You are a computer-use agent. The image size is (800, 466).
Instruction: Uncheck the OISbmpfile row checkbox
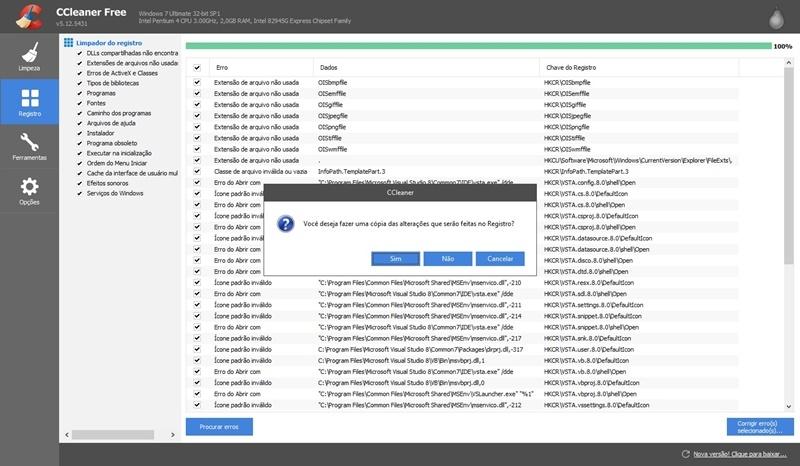point(197,82)
